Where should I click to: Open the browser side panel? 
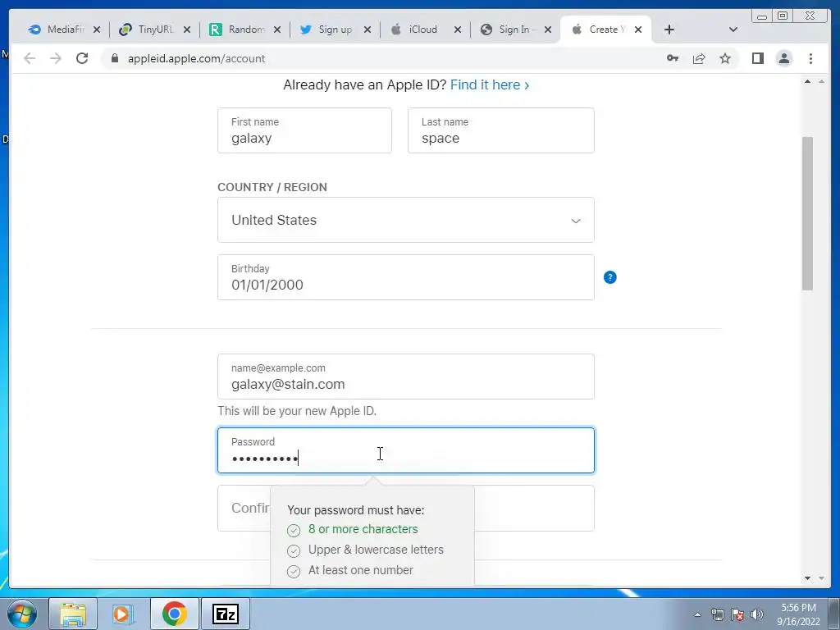(x=757, y=58)
